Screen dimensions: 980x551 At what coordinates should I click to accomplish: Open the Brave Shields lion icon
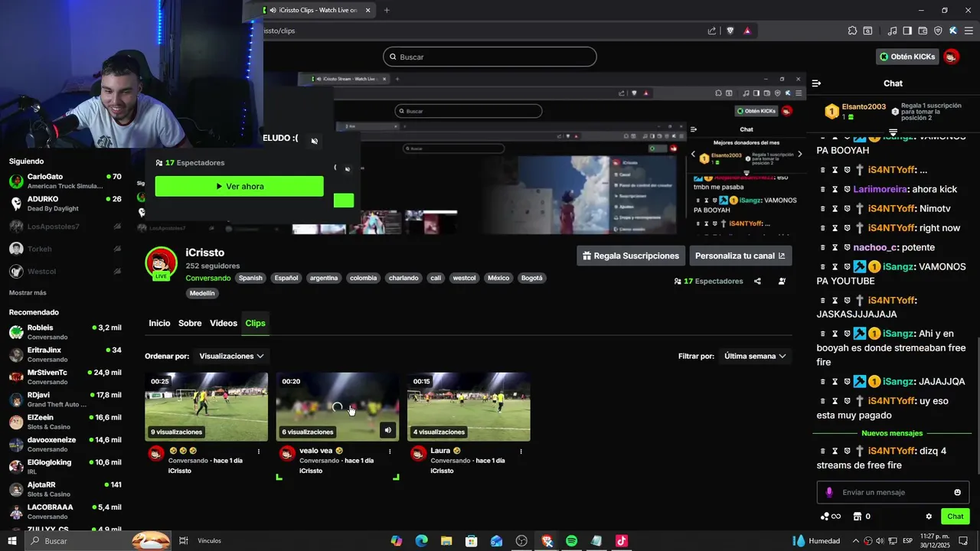tap(730, 31)
